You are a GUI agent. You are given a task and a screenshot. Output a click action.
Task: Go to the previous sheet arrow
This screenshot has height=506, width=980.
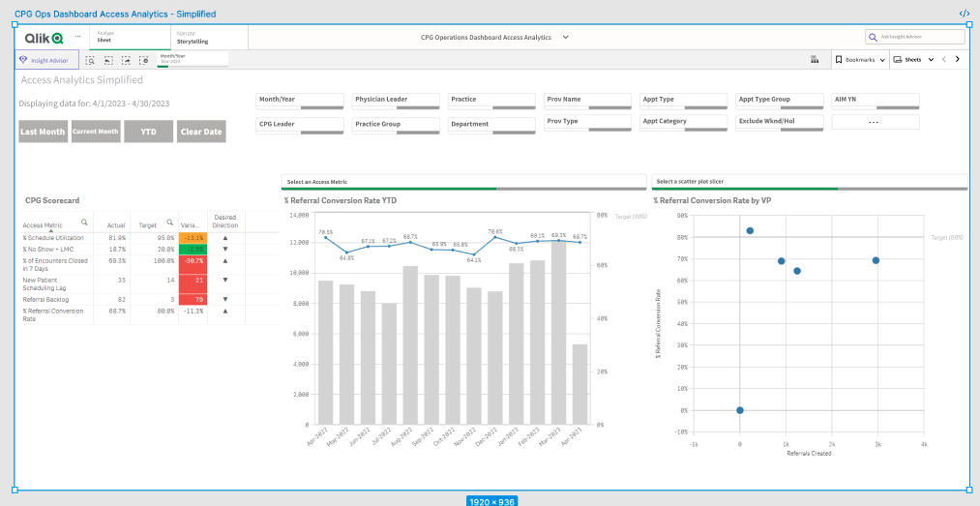[x=944, y=59]
